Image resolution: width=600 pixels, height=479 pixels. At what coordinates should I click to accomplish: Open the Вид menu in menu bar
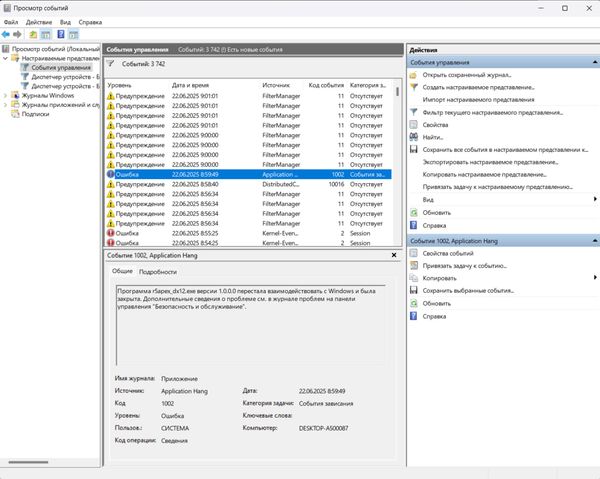point(65,22)
